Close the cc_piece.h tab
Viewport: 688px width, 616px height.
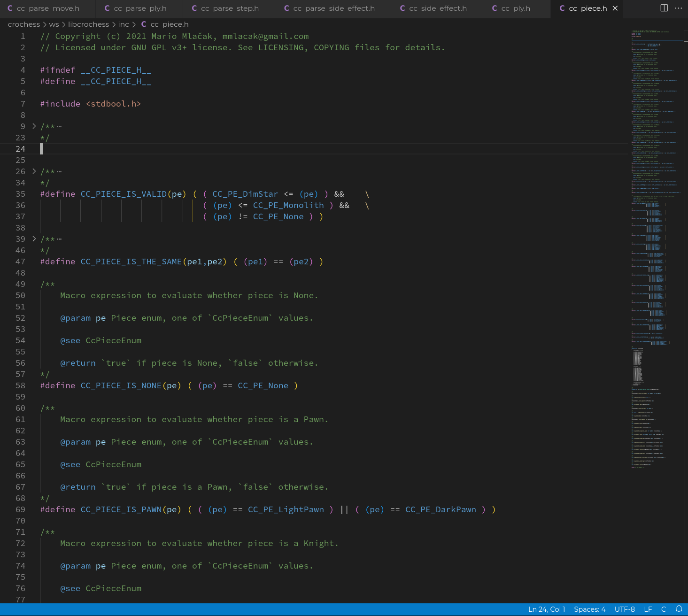[x=615, y=8]
